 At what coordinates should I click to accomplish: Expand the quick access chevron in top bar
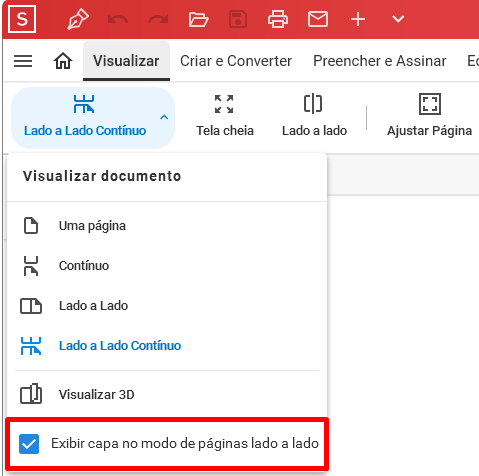click(398, 19)
